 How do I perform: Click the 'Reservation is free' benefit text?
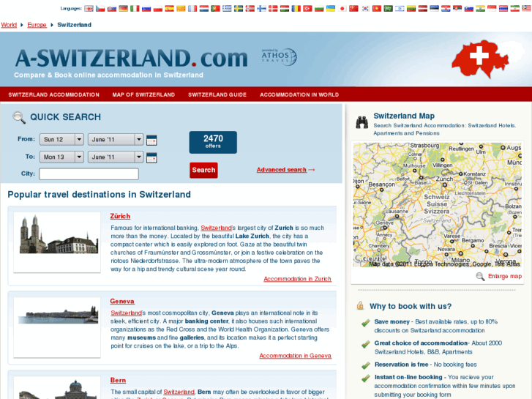click(401, 365)
